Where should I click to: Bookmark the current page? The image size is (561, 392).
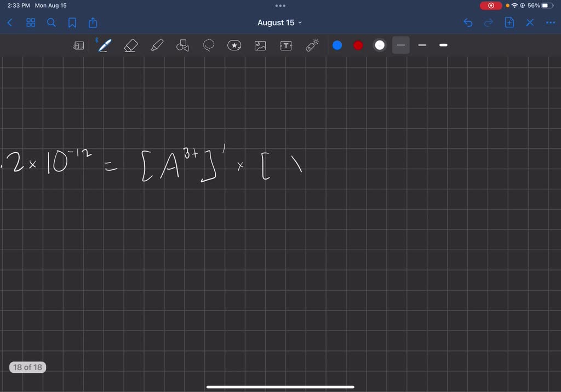(72, 22)
